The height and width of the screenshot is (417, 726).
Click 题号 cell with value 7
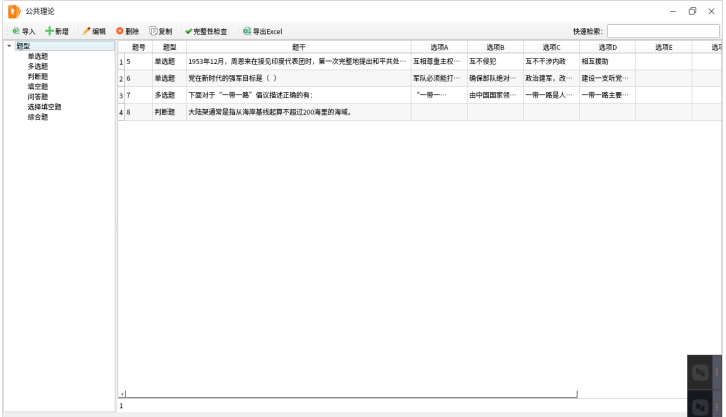(138, 95)
